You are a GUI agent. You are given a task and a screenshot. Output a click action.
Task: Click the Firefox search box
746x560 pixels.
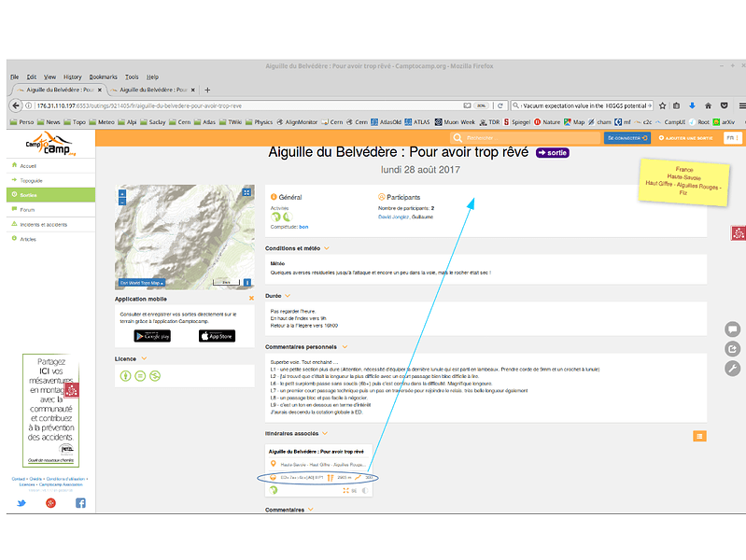click(582, 105)
